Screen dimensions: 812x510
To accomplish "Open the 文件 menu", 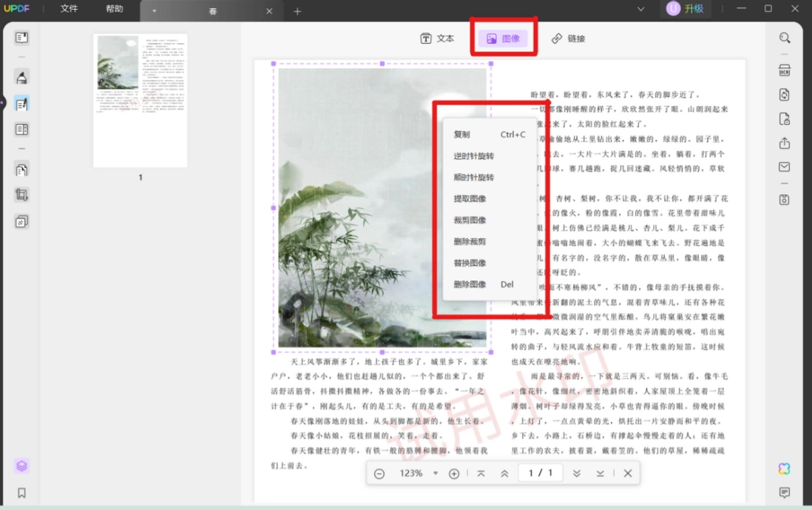I will 69,9.
